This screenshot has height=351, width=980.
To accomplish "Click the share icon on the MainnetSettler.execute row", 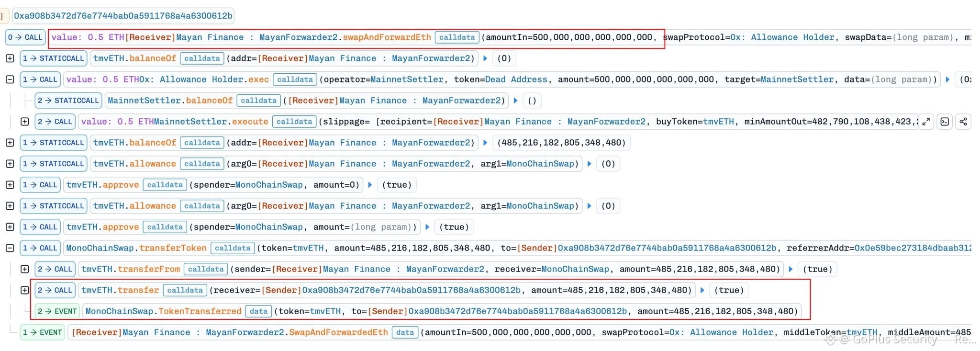I will pos(963,122).
